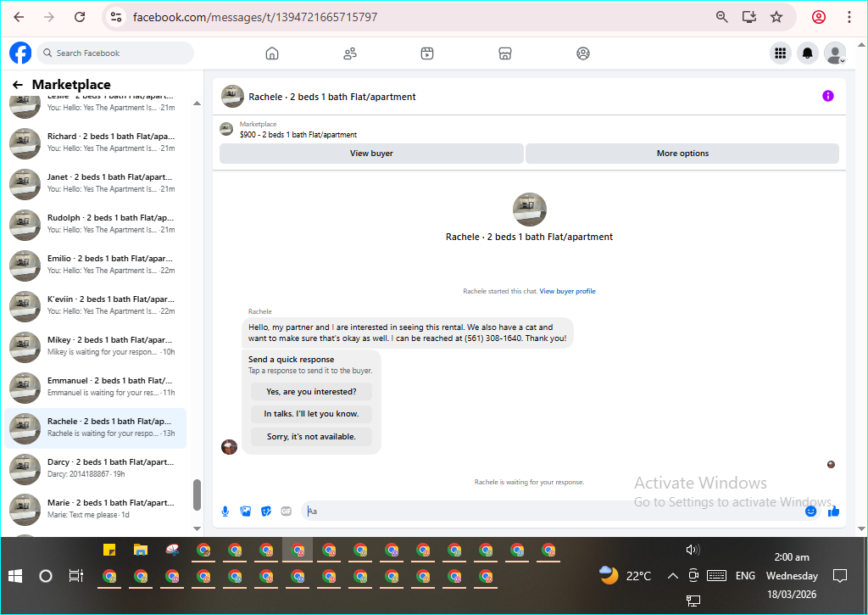Send quick response 'Sorry, it's not available.'
This screenshot has width=868, height=615.
click(311, 437)
